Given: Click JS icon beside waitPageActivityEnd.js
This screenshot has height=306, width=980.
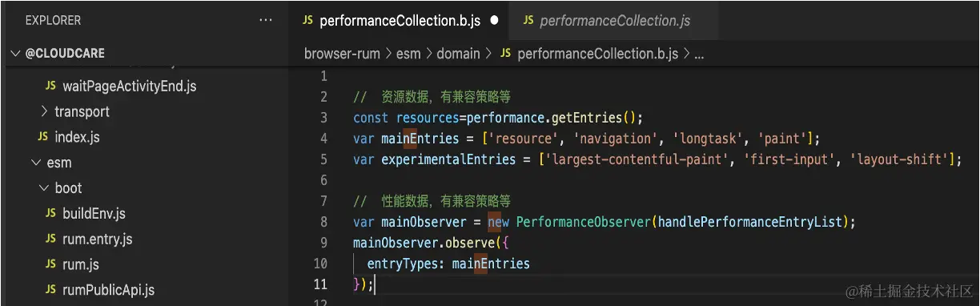Looking at the screenshot, I should tap(50, 86).
